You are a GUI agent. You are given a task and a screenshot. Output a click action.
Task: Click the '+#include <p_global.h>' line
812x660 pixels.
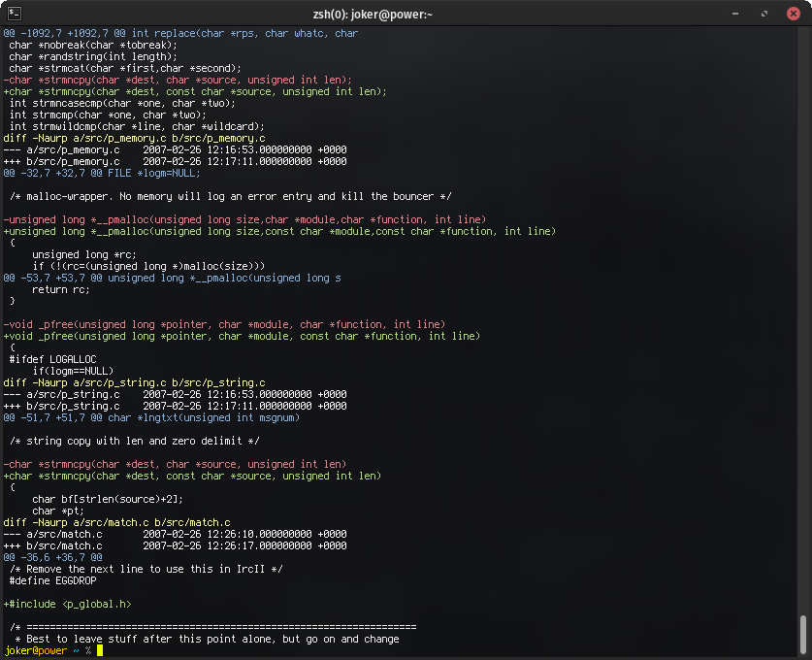click(x=67, y=604)
